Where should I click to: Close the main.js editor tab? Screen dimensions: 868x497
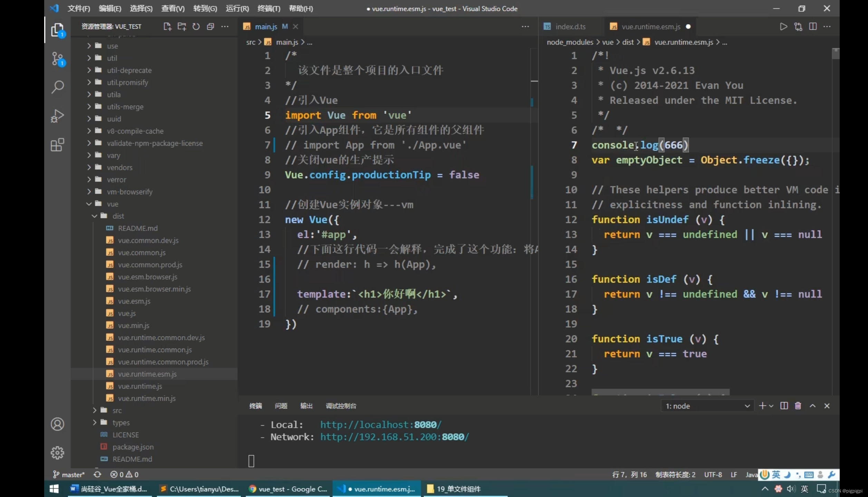coord(296,27)
